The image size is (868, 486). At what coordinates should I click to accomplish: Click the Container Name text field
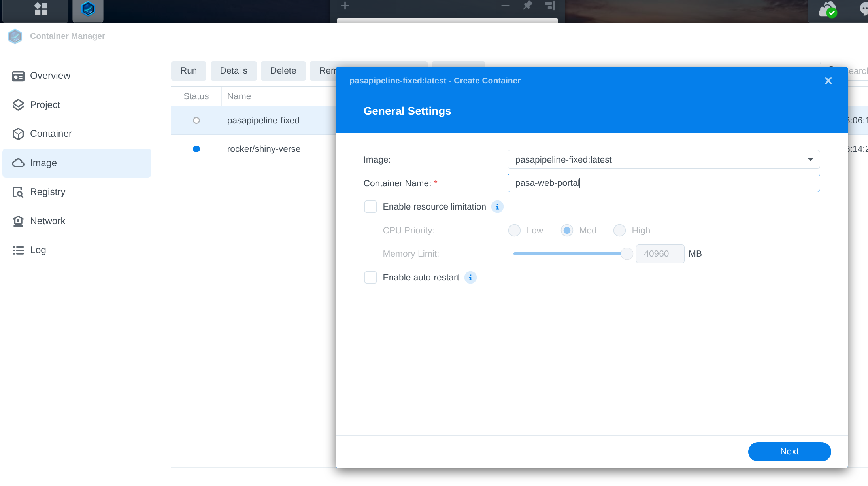[x=663, y=183]
